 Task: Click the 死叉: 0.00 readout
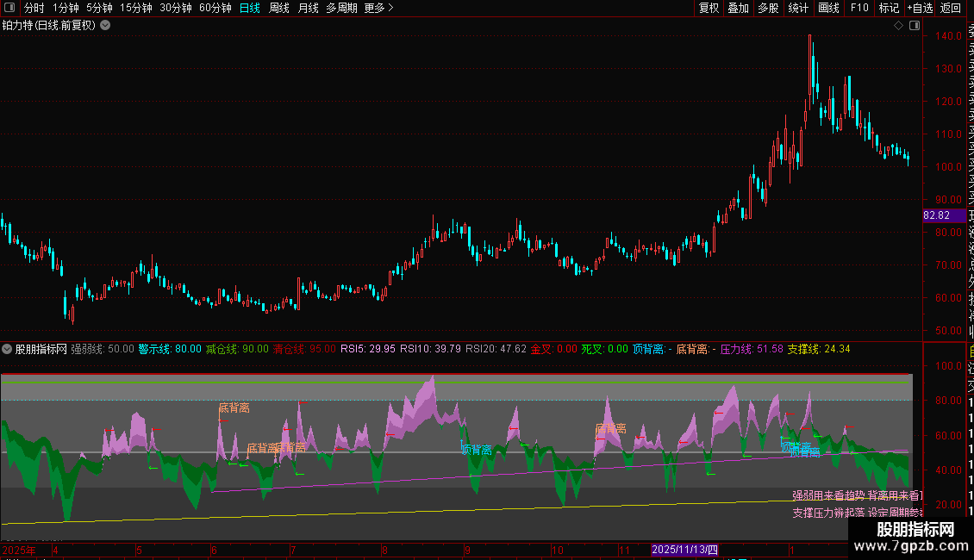point(605,349)
